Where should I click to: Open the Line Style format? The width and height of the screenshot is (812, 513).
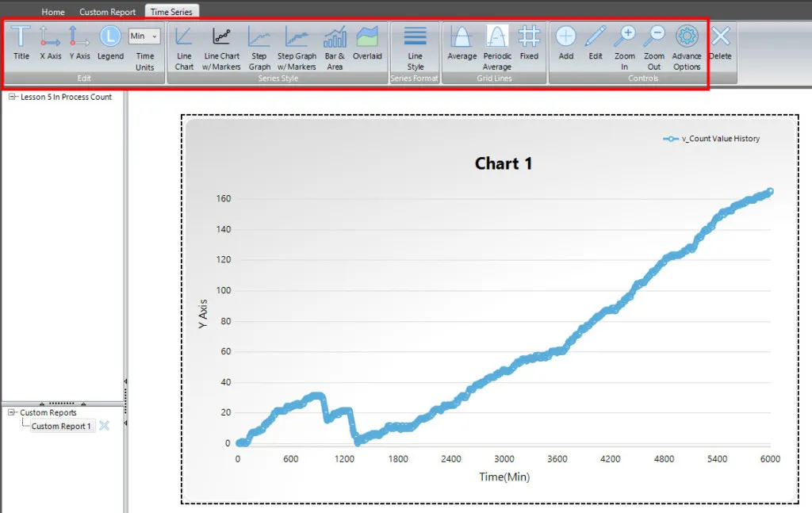[x=415, y=48]
